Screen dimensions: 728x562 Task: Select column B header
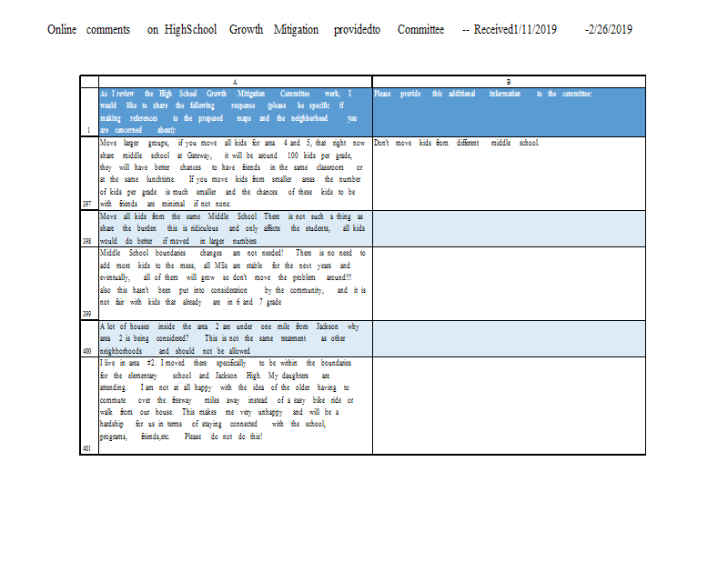point(509,82)
